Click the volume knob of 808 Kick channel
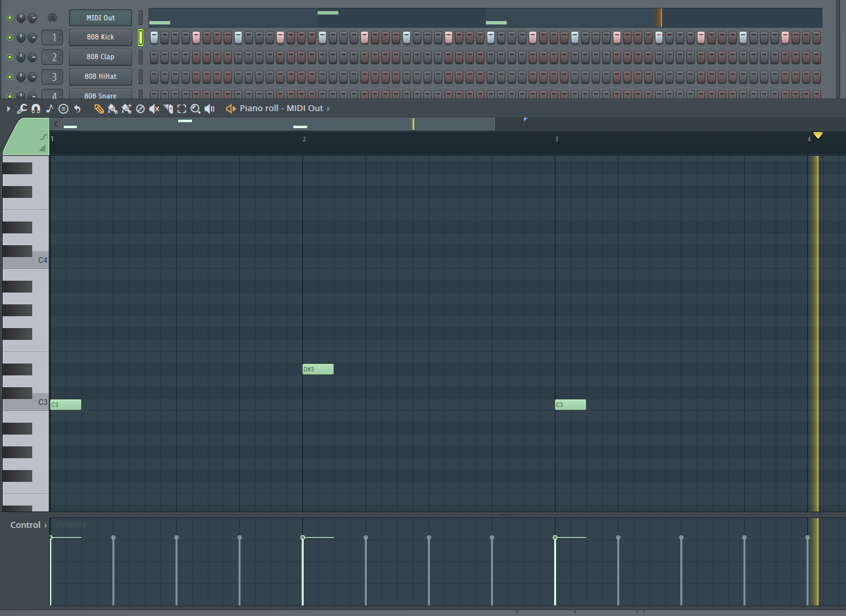 32,37
